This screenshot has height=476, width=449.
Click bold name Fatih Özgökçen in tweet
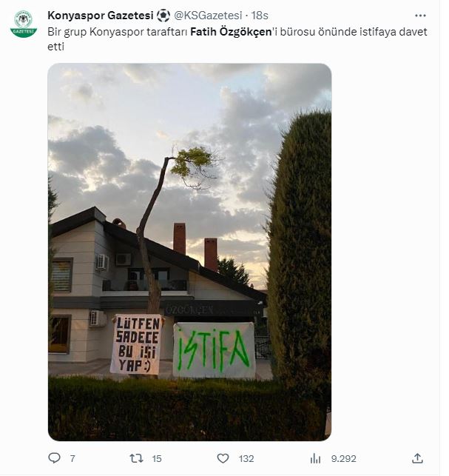click(231, 32)
